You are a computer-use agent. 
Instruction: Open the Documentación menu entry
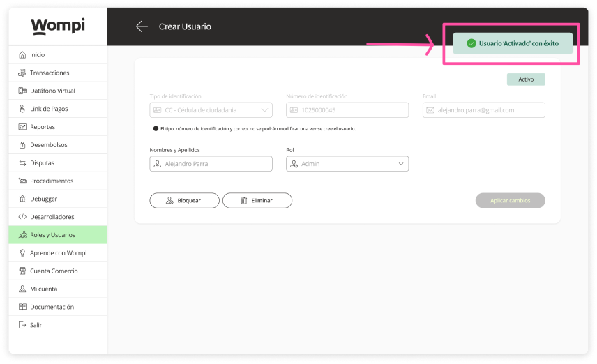coord(52,307)
